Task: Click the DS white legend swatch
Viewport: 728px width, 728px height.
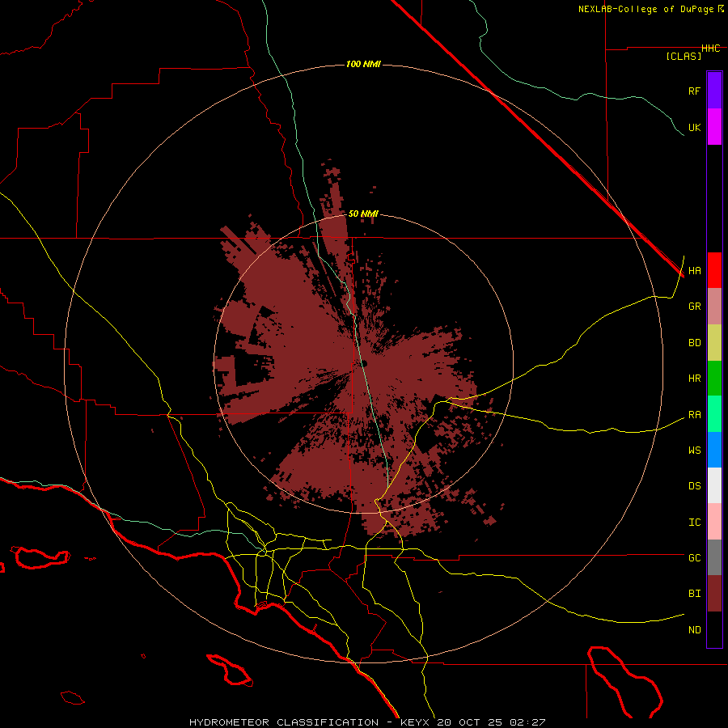Action: coord(714,485)
